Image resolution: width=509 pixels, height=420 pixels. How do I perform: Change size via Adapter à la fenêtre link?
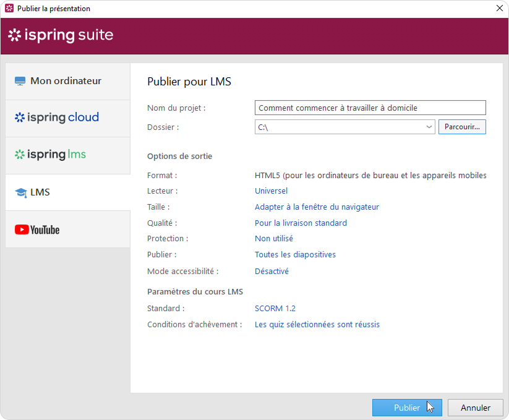pyautogui.click(x=317, y=207)
